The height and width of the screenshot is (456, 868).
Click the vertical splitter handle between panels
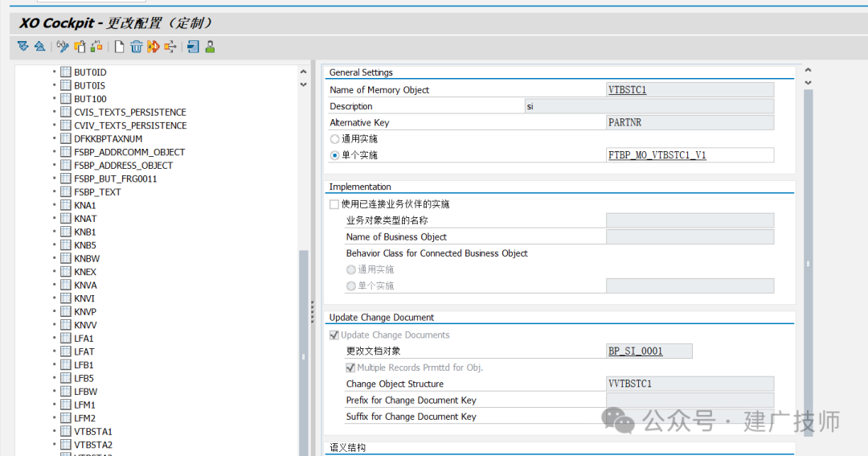[312, 312]
